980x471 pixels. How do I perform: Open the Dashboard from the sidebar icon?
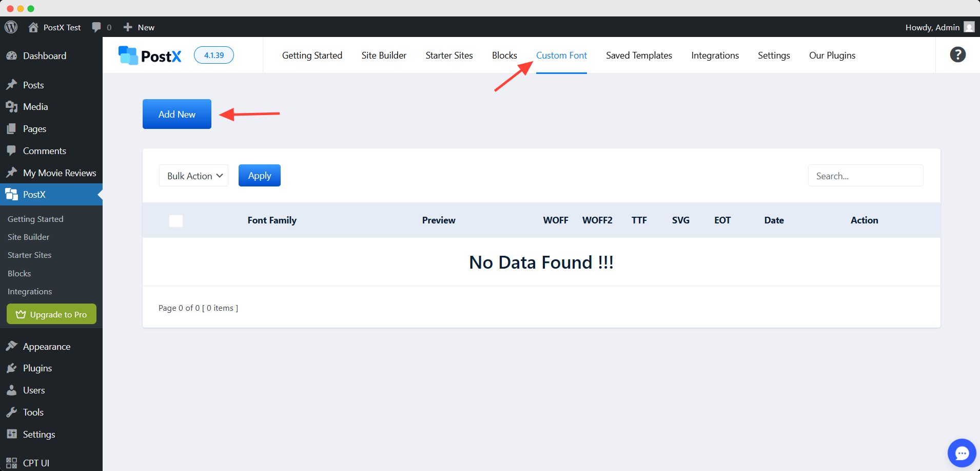pos(11,55)
